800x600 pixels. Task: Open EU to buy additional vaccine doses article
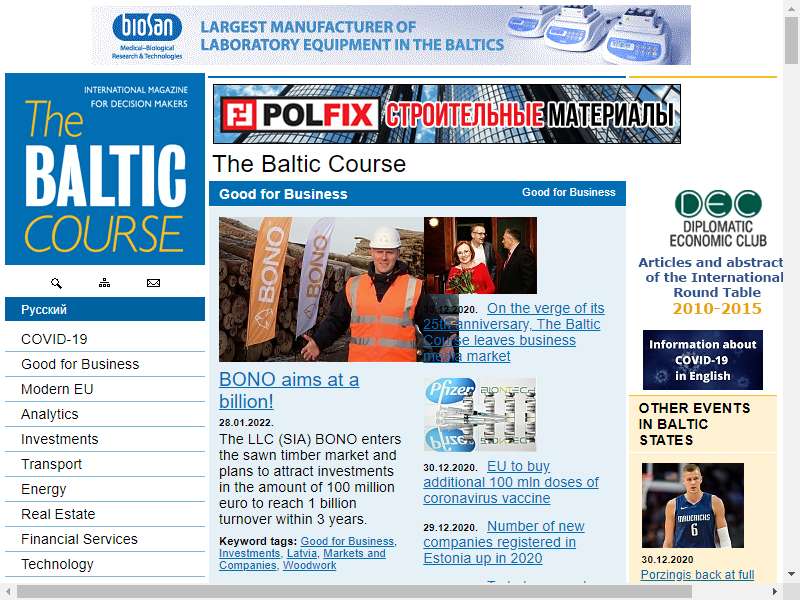511,482
